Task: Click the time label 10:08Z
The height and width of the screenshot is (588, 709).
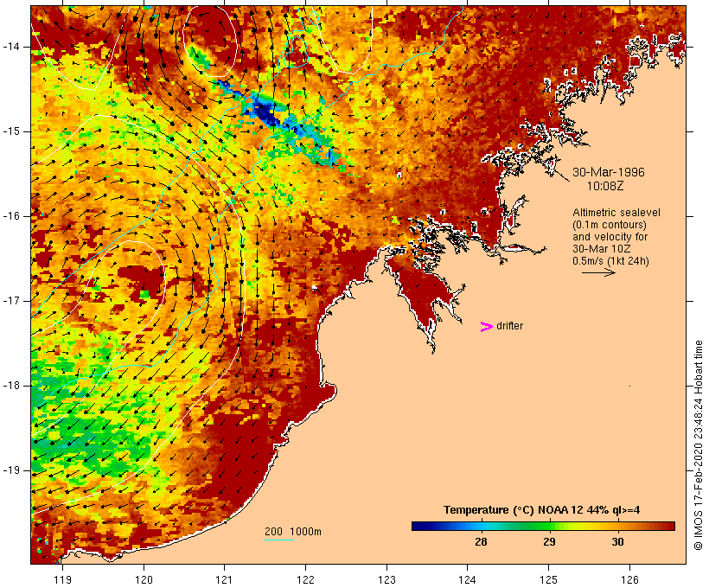Action: tap(605, 186)
